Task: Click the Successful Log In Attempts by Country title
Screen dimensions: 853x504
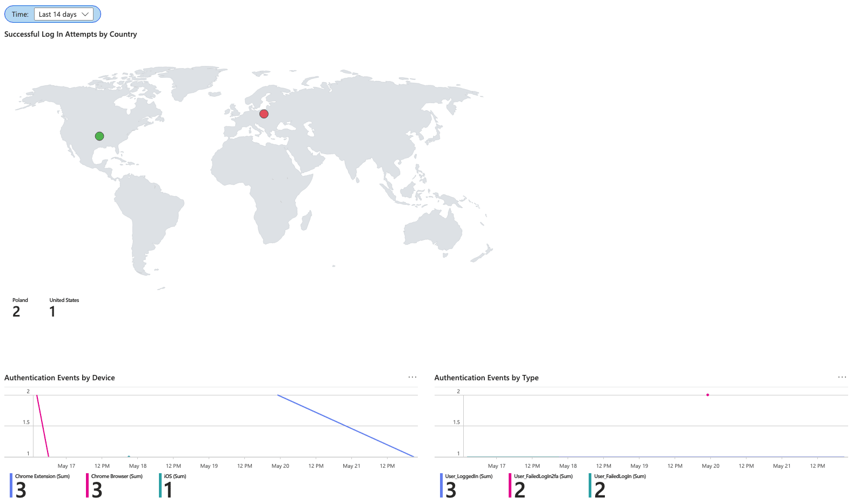Action: click(x=71, y=34)
